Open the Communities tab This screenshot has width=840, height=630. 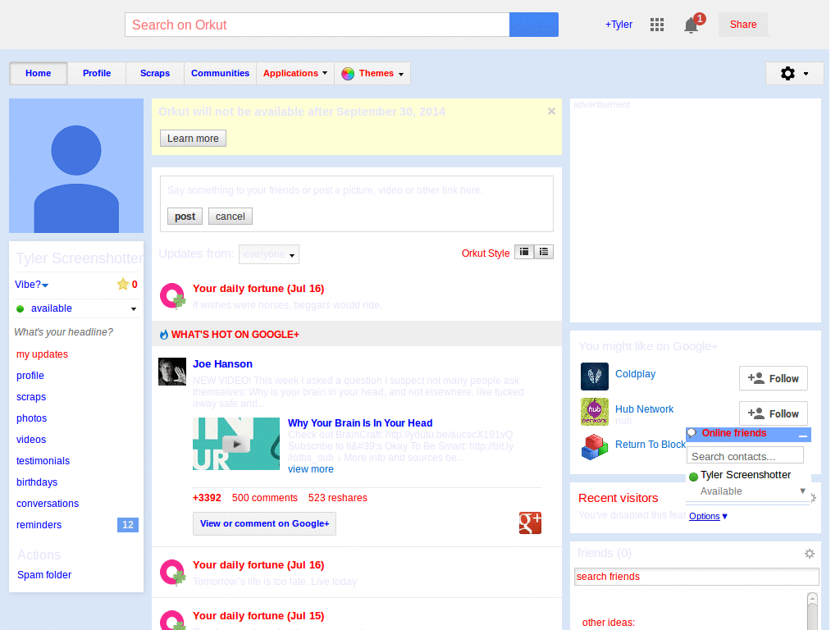[220, 73]
